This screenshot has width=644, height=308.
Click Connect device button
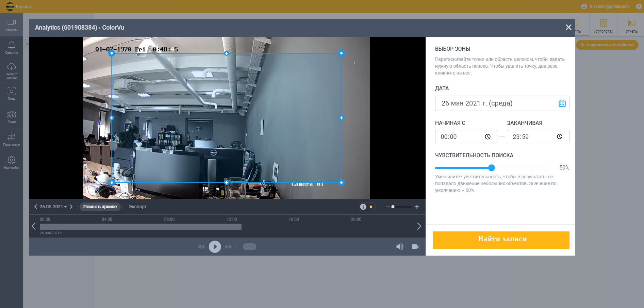point(607,45)
